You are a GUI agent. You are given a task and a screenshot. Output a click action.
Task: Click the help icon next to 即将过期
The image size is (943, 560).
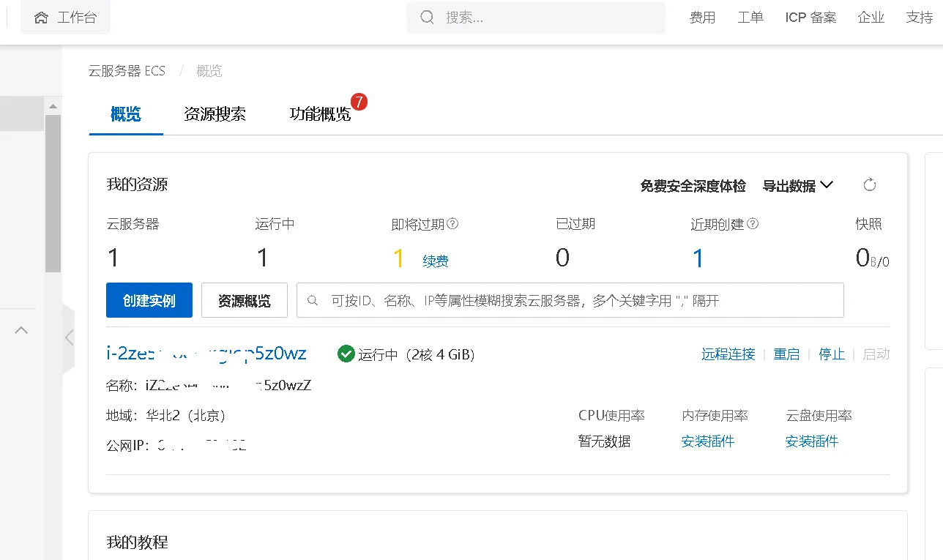[x=452, y=224]
